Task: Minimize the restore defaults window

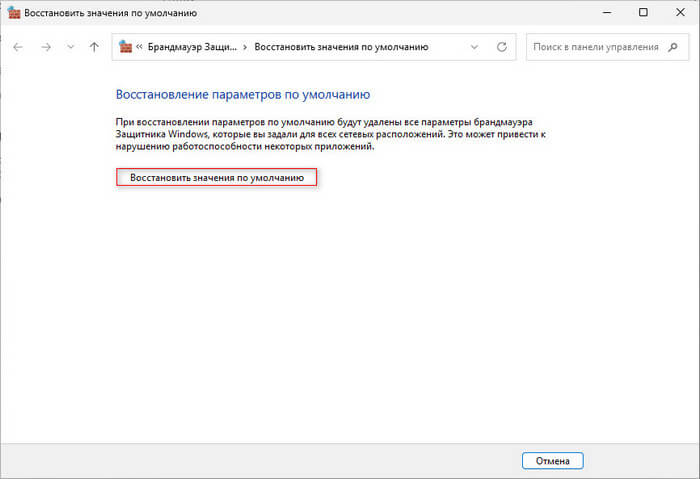Action: pos(599,13)
